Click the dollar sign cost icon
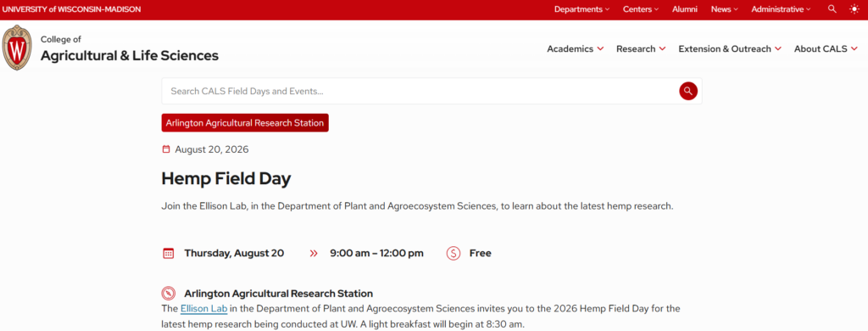Viewport: 868px width, 331px height. (453, 254)
